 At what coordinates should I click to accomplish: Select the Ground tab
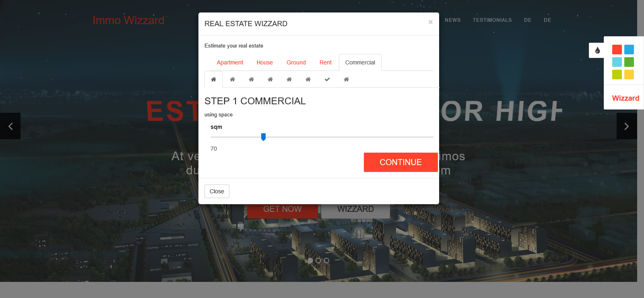[296, 62]
